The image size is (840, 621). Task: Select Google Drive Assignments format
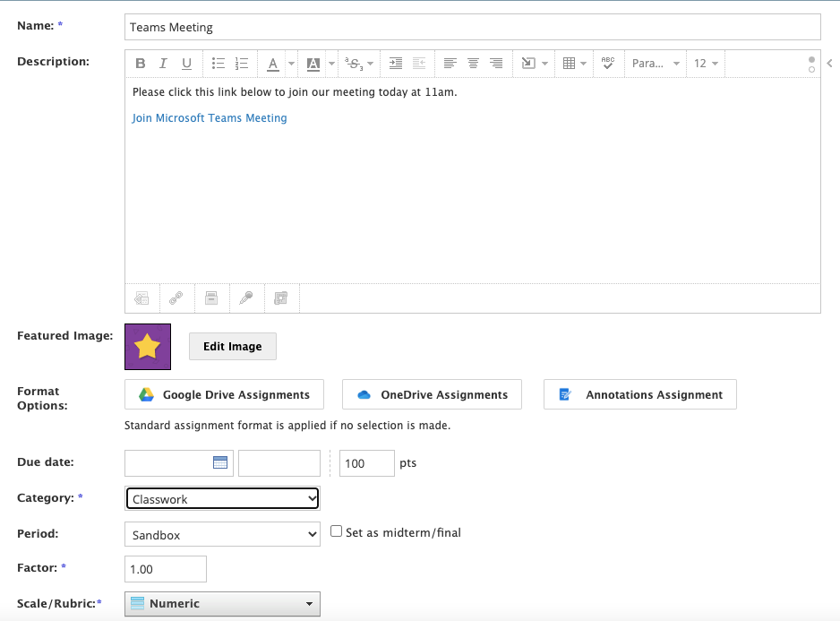tap(224, 394)
